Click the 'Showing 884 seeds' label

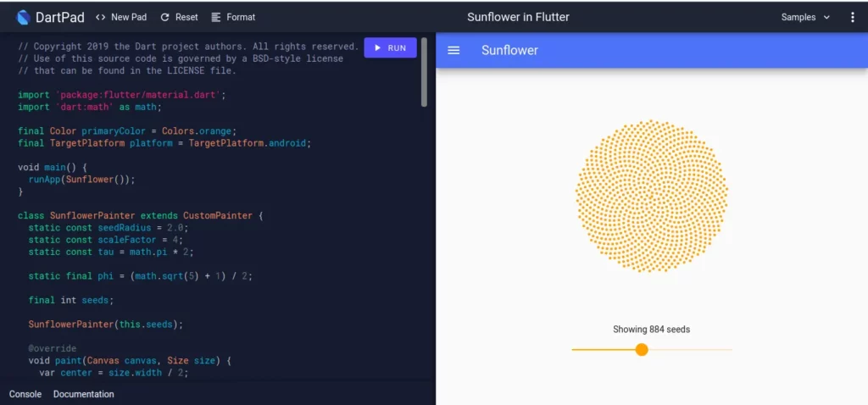click(x=652, y=330)
